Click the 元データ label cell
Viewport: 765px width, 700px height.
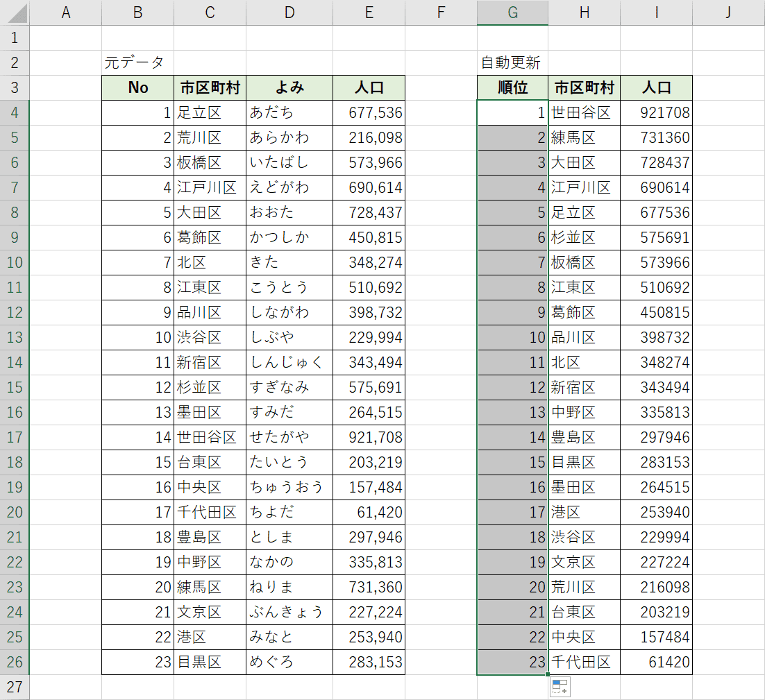(x=137, y=62)
